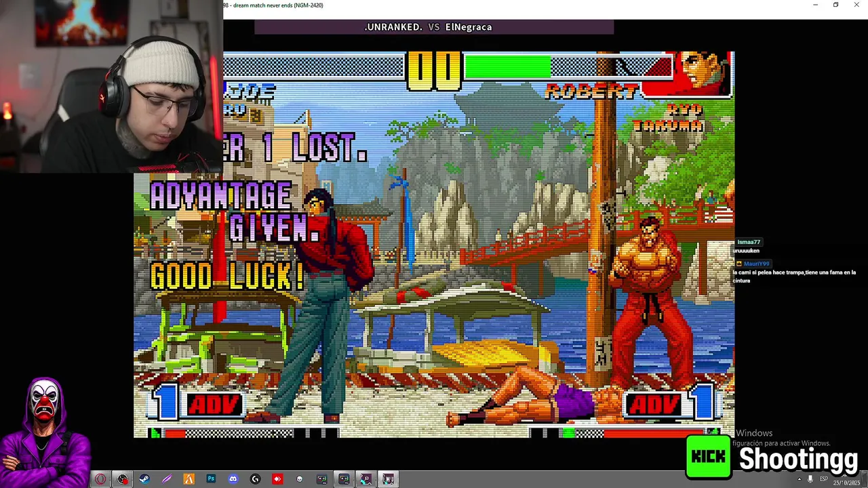This screenshot has height=488, width=868.
Task: Open the first Fightcade taskbar icon
Action: pyautogui.click(x=321, y=479)
